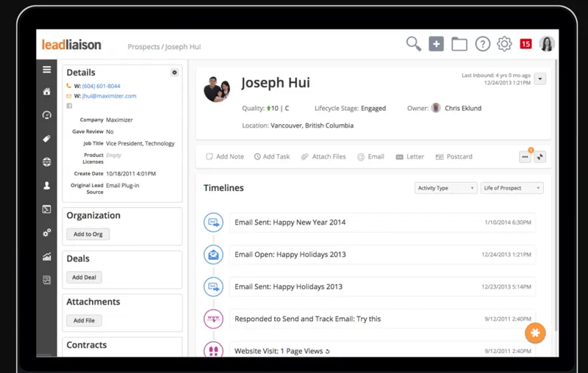This screenshot has width=588, height=373.
Task: Click Add Task action
Action: click(x=272, y=156)
